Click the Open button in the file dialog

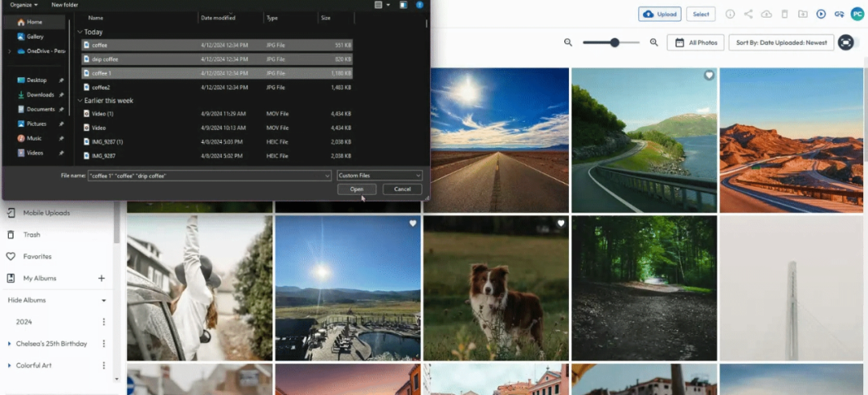coord(357,189)
